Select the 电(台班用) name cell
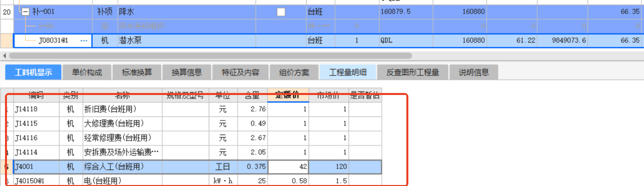 click(123, 180)
